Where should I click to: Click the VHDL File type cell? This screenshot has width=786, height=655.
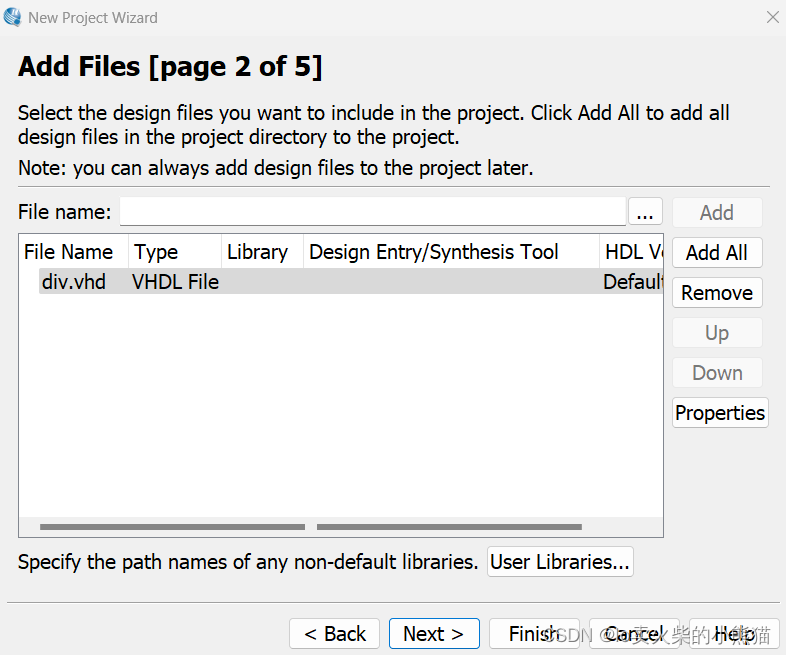pyautogui.click(x=175, y=282)
